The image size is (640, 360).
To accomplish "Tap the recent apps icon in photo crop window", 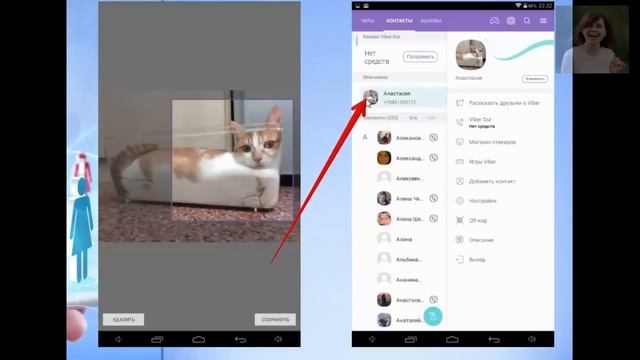I will [x=157, y=339].
